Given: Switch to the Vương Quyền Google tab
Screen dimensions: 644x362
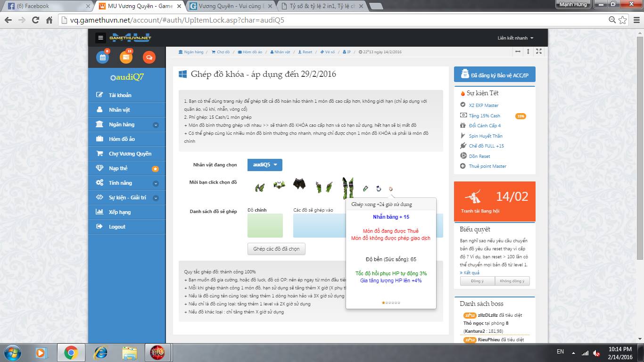Looking at the screenshot, I should click(231, 6).
